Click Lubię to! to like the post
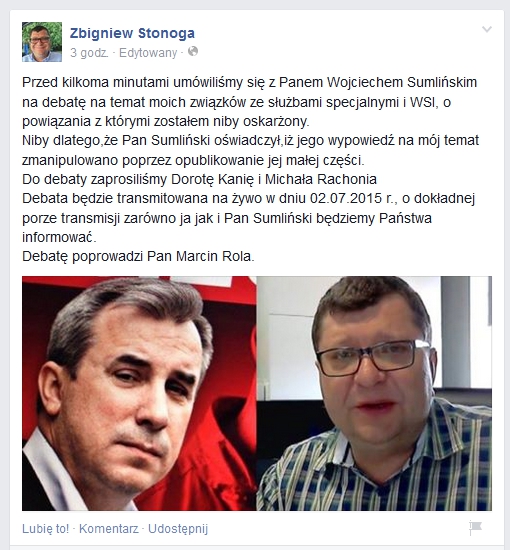Viewport: 510px width, 550px height. [46, 528]
